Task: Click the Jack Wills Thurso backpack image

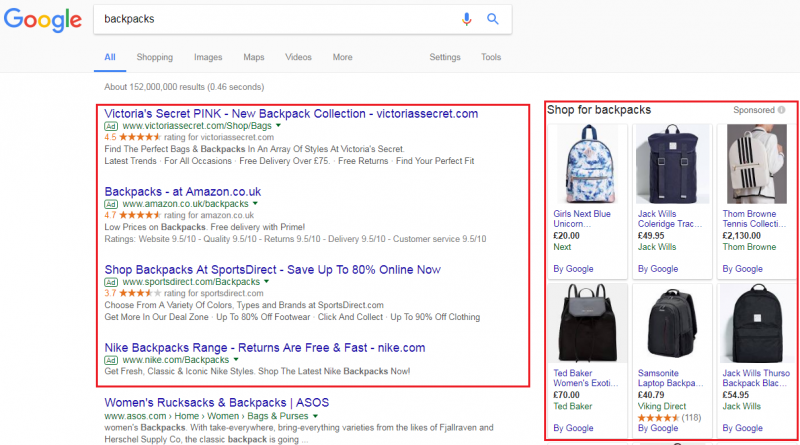Action: (757, 324)
